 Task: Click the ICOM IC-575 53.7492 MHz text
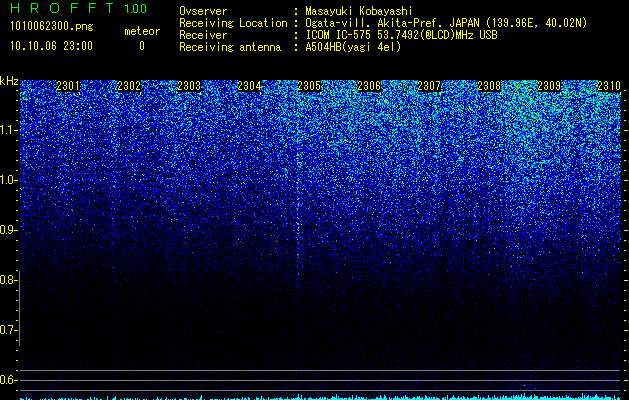(401, 35)
